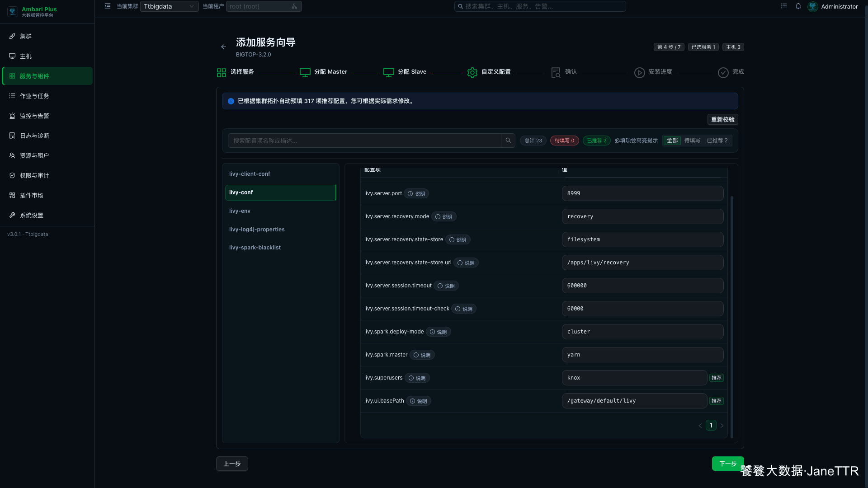Click the Ambari Plus logo
Screen dimensions: 868x488
(13, 12)
